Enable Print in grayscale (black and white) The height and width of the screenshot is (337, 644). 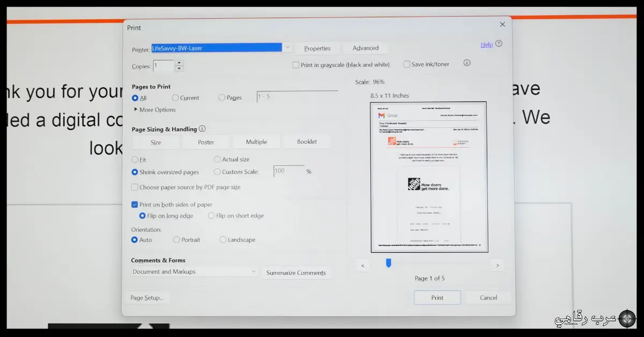296,64
